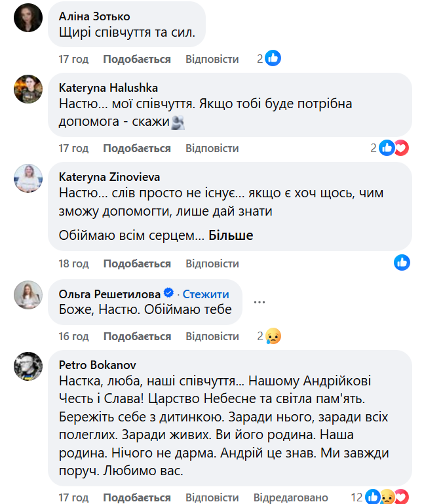Screen dimensions: 443x504
Task: Open Kateryna Zinovieva's profile avatar
Action: point(28,178)
